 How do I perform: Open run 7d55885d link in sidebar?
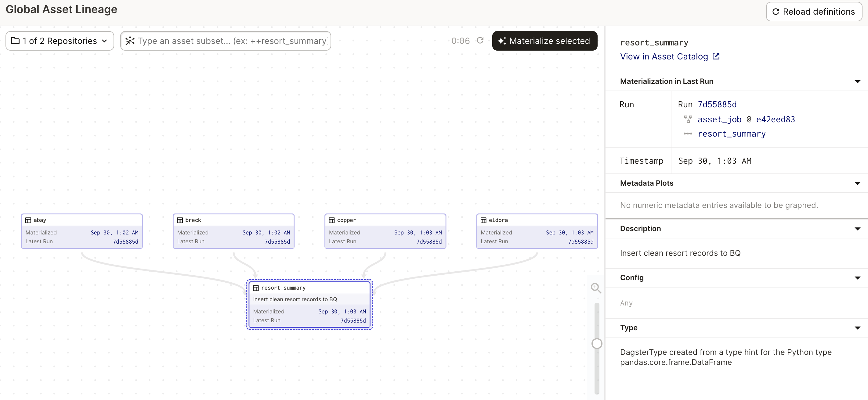click(x=717, y=104)
